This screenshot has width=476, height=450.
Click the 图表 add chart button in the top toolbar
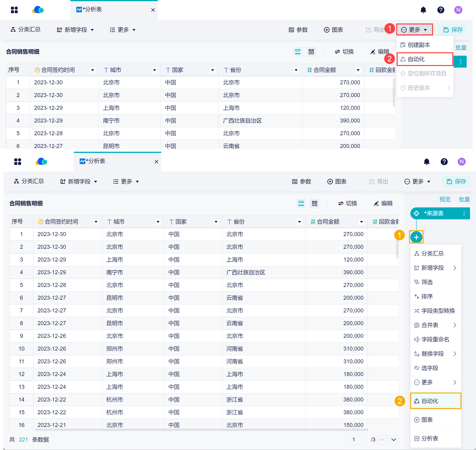pyautogui.click(x=333, y=30)
